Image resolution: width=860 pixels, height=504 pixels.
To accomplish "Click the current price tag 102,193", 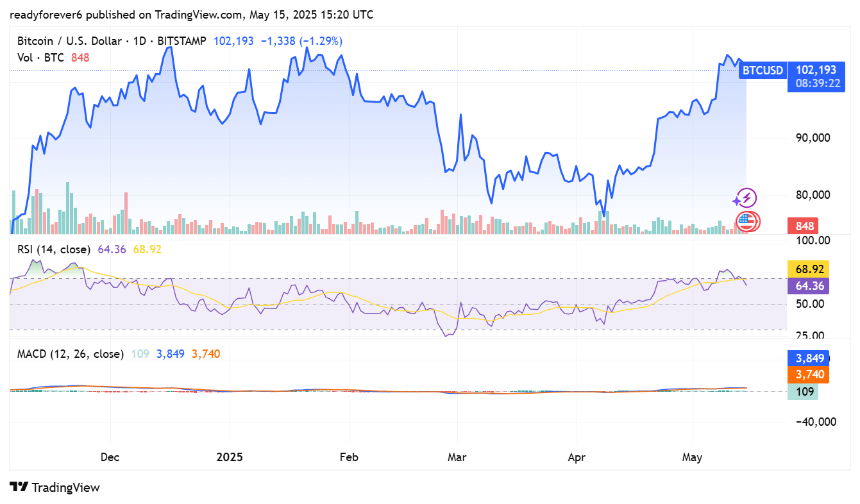I will [x=816, y=70].
